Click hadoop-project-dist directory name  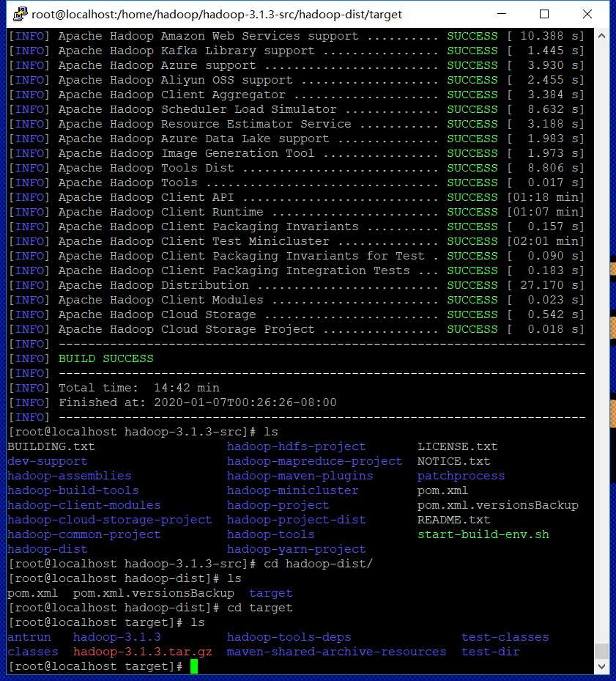(x=297, y=520)
